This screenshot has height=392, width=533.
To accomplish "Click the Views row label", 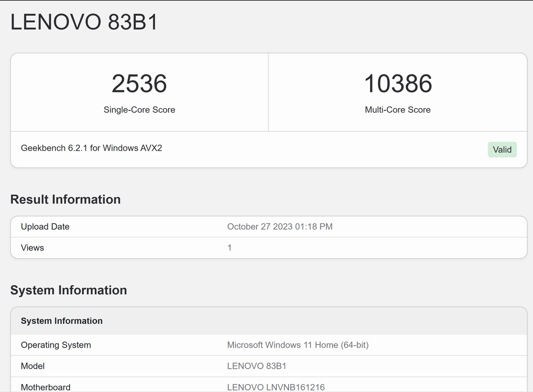I will pyautogui.click(x=32, y=247).
